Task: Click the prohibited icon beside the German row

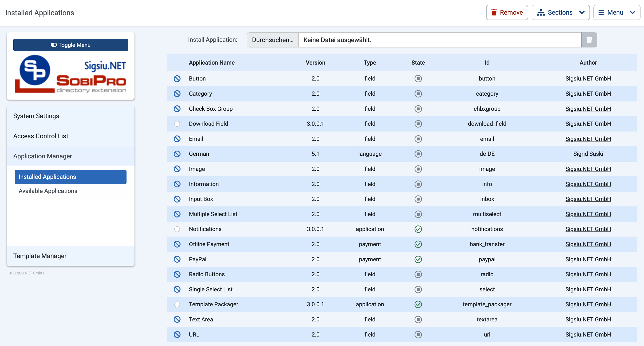Action: [177, 154]
